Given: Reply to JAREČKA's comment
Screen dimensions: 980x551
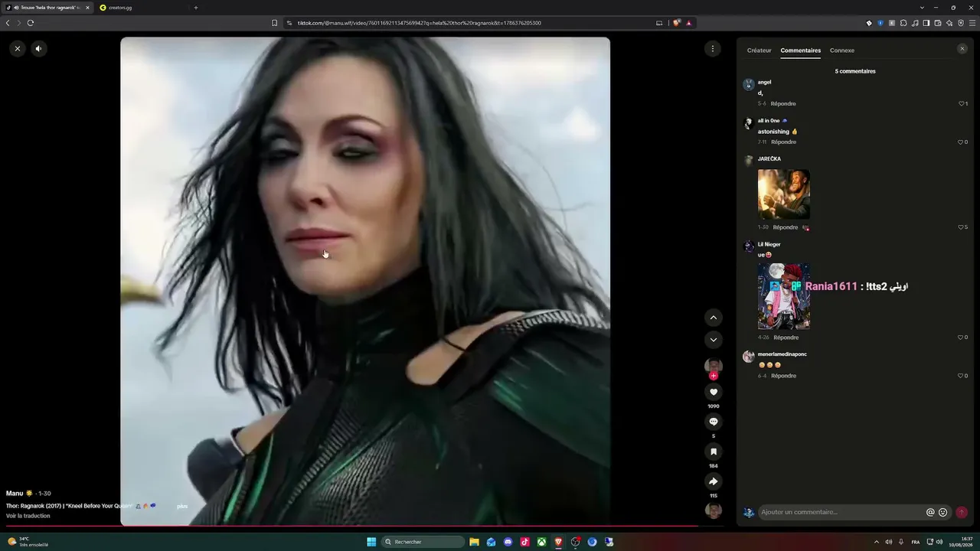Looking at the screenshot, I should [x=786, y=227].
